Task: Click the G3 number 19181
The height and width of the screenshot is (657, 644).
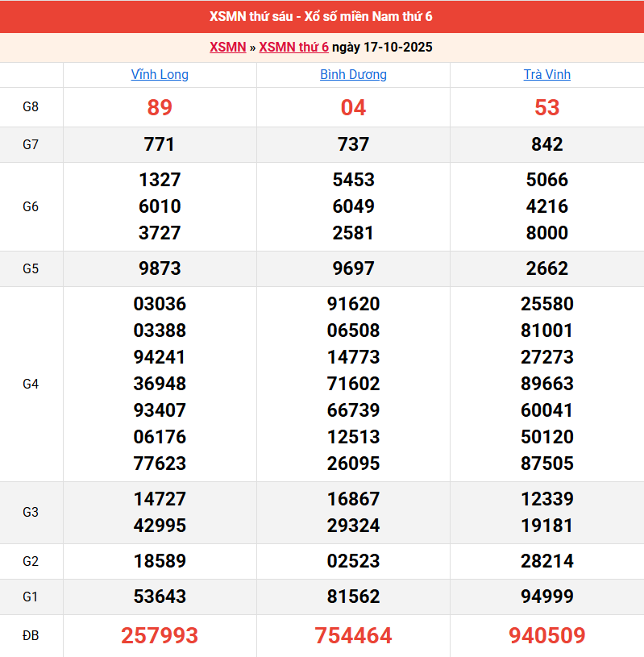Action: [x=546, y=526]
